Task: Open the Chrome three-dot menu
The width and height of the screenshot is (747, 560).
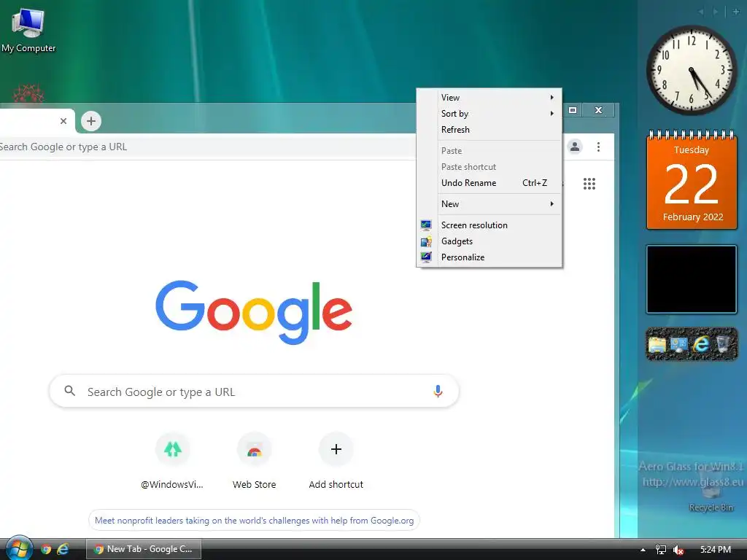Action: coord(598,147)
